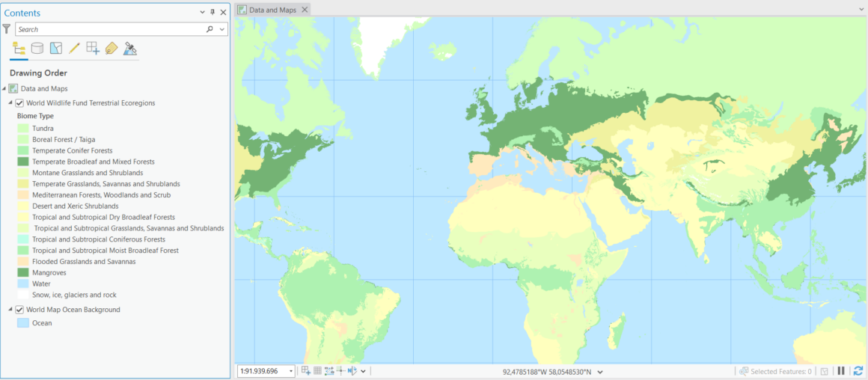The image size is (868, 380).
Task: Switch to Data and Maps view tab
Action: [x=272, y=10]
